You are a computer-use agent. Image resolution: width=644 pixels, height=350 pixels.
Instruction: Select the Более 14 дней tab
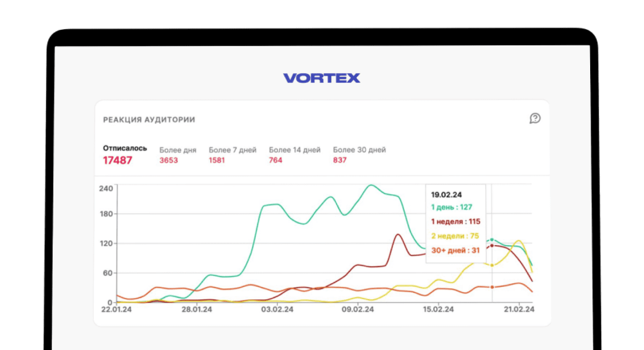(x=295, y=155)
